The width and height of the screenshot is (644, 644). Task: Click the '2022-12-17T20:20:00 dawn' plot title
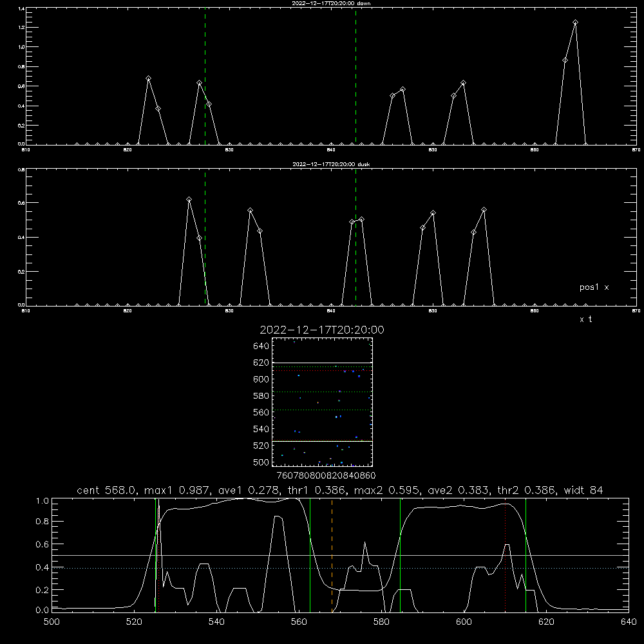[331, 3]
